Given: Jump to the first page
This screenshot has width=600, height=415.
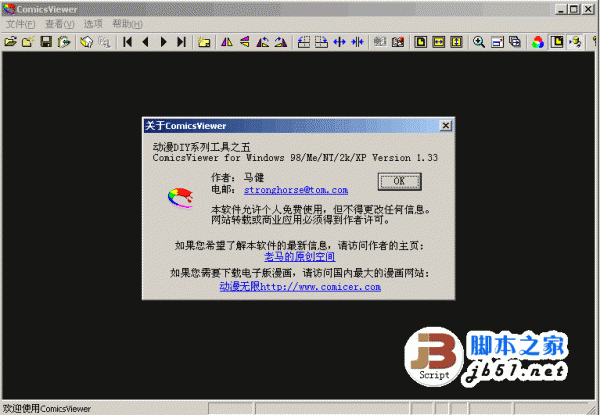Looking at the screenshot, I should click(x=127, y=42).
